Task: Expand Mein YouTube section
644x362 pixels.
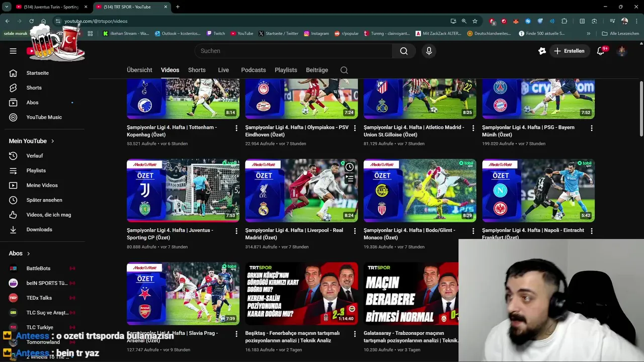Action: tap(31, 141)
